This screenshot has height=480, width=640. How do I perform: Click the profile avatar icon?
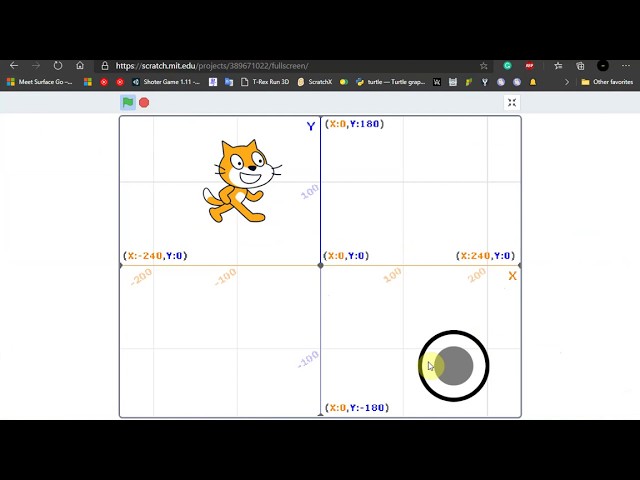[603, 66]
